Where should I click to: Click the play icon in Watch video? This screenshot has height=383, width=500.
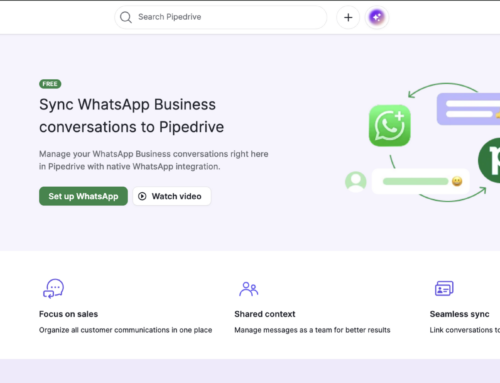[x=142, y=196]
